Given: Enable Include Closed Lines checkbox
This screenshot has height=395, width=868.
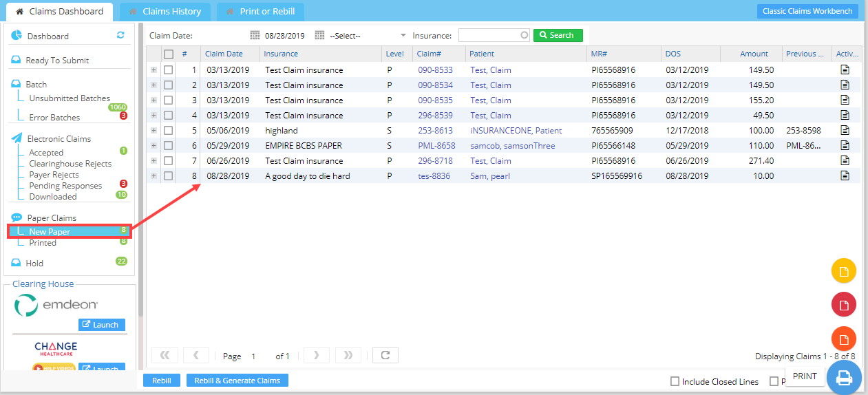Looking at the screenshot, I should (675, 382).
